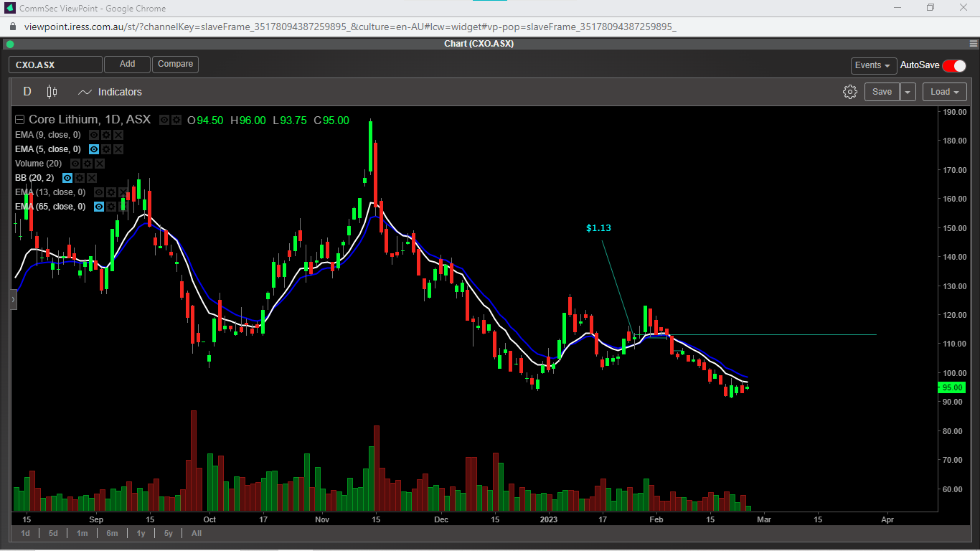Click the green status dot in widget header
The height and width of the screenshot is (551, 980).
pyautogui.click(x=10, y=44)
